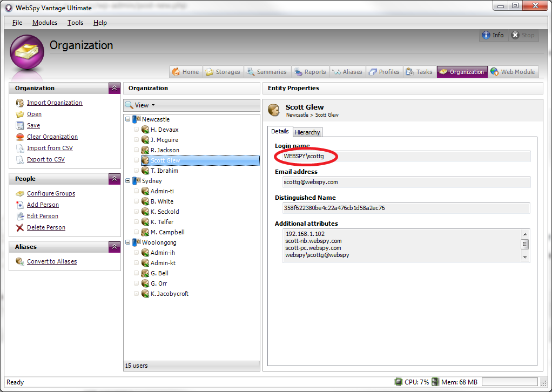
Task: Collapse the Aliases sidebar panel
Action: 115,247
